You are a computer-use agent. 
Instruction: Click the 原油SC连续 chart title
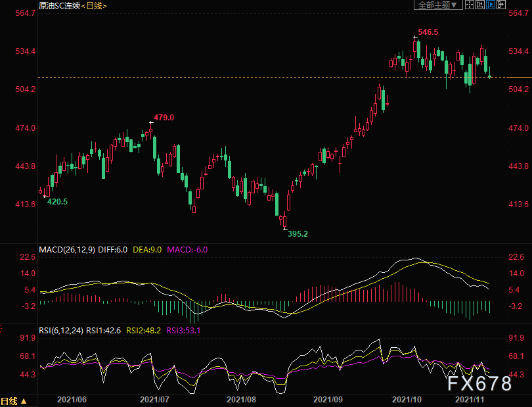pos(59,6)
